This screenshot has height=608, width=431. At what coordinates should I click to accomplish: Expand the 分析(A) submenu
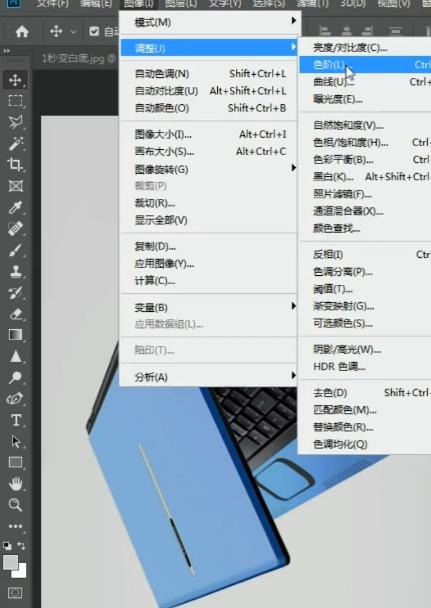(x=209, y=377)
